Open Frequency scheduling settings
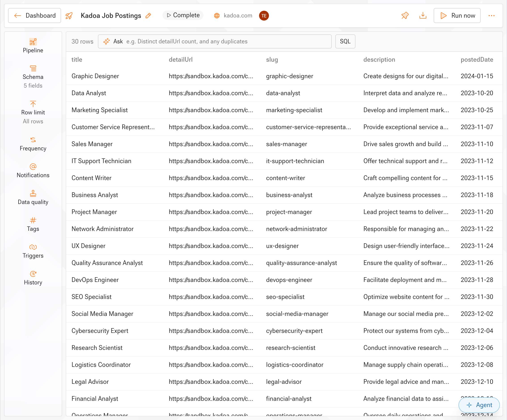Image resolution: width=507 pixels, height=420 pixels. pyautogui.click(x=33, y=144)
